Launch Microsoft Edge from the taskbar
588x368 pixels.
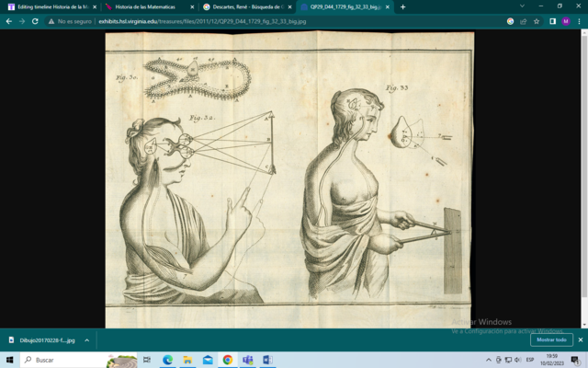pyautogui.click(x=167, y=360)
